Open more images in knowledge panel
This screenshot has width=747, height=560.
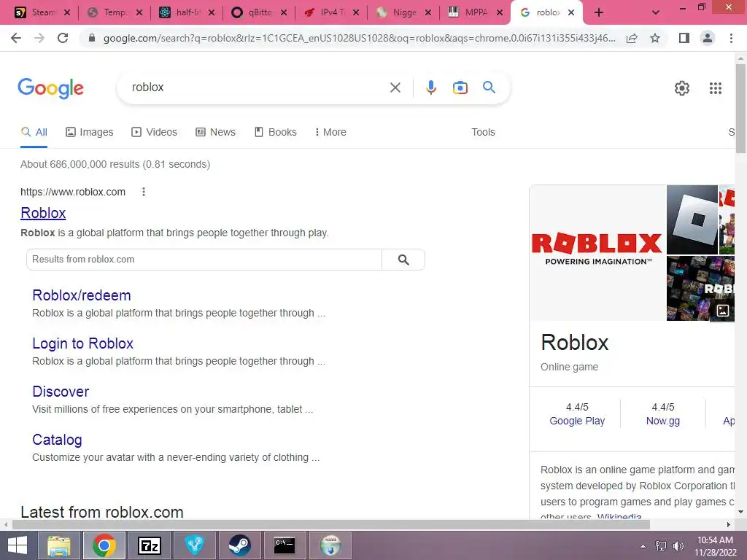(722, 311)
